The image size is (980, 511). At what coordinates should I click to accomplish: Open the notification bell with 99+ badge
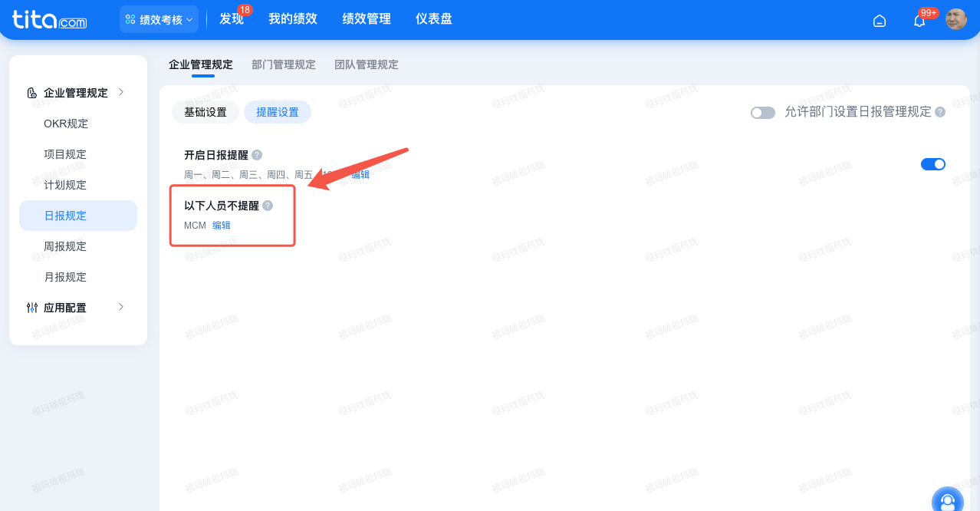[x=918, y=20]
